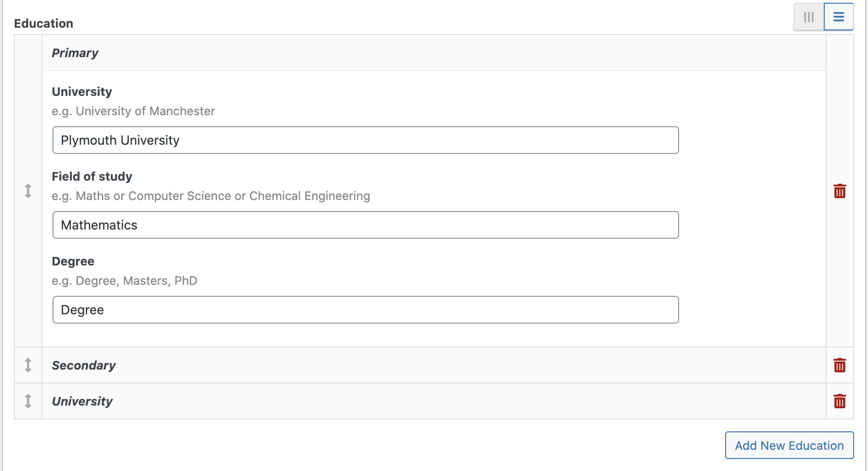Switch to the list layout view icon
Image resolution: width=868 pixels, height=471 pixels.
(x=839, y=17)
